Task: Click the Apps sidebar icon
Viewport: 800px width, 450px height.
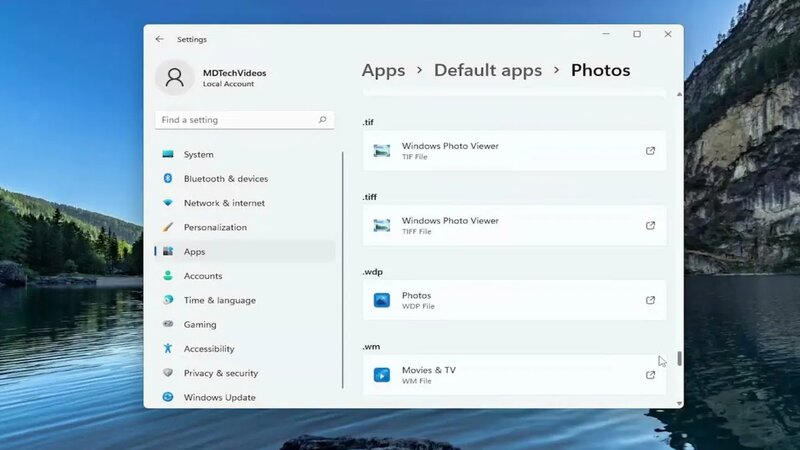Action: [x=168, y=251]
